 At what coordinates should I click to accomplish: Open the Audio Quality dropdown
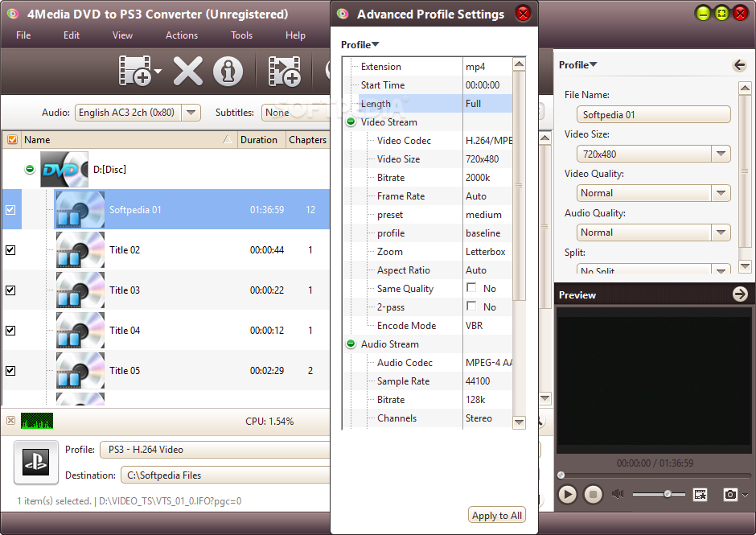(x=721, y=233)
